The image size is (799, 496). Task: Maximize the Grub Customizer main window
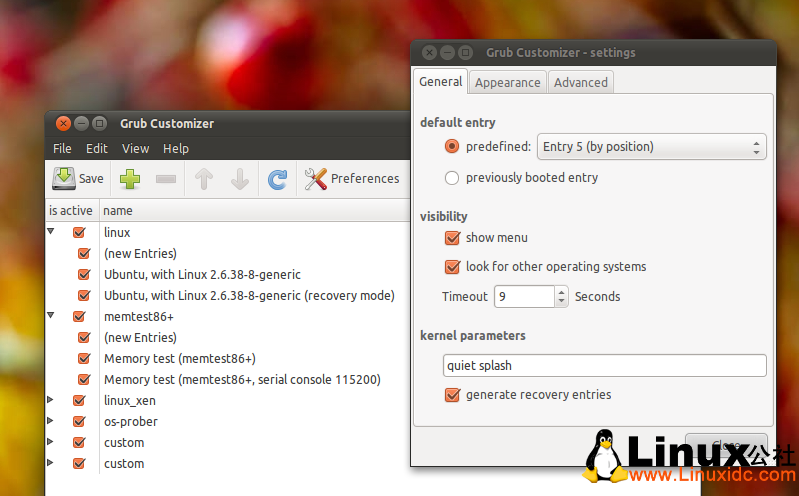pyautogui.click(x=100, y=123)
